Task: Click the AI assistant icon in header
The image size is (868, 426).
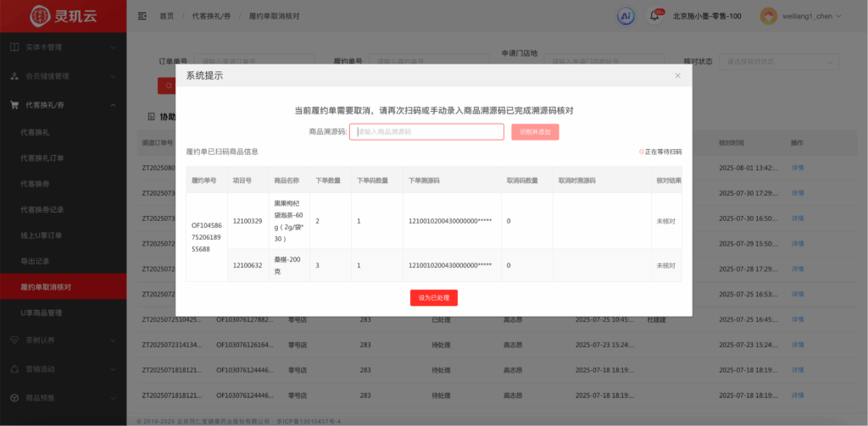Action: pos(626,16)
